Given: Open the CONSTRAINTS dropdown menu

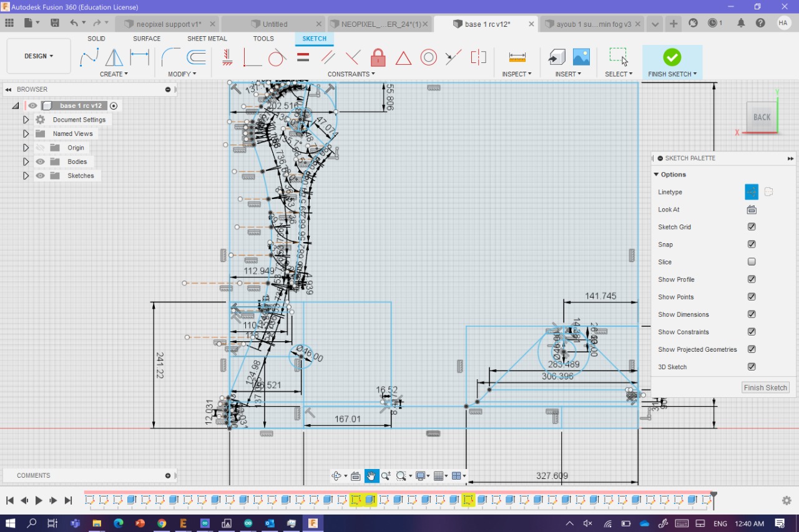Looking at the screenshot, I should 351,74.
